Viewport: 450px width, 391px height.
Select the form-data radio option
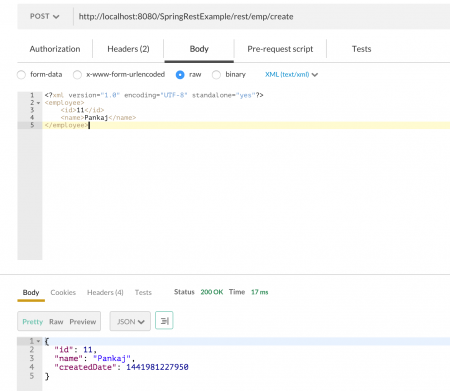(x=21, y=75)
